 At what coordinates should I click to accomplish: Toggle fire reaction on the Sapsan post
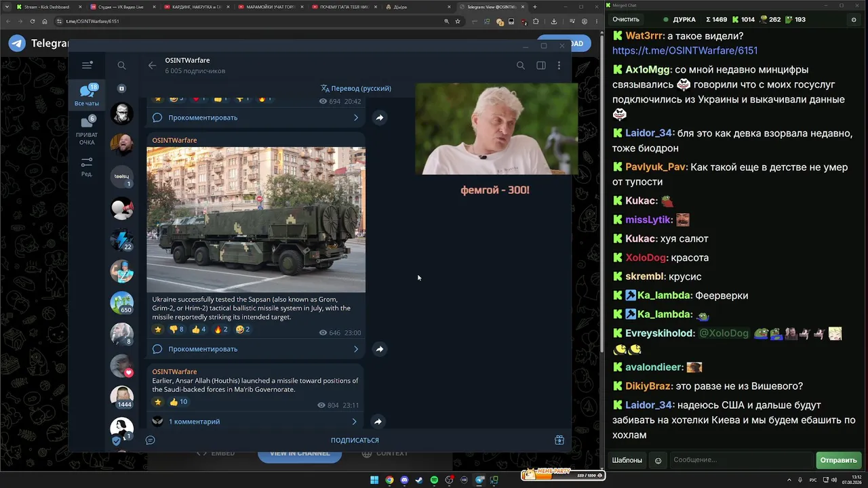(x=221, y=329)
